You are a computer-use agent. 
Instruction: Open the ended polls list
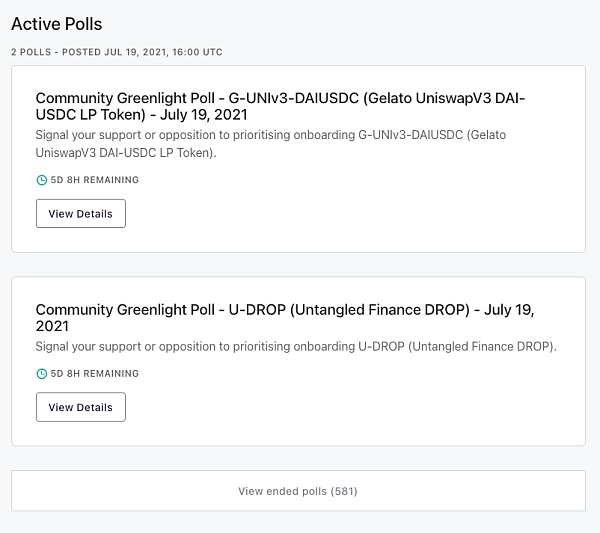click(x=297, y=491)
